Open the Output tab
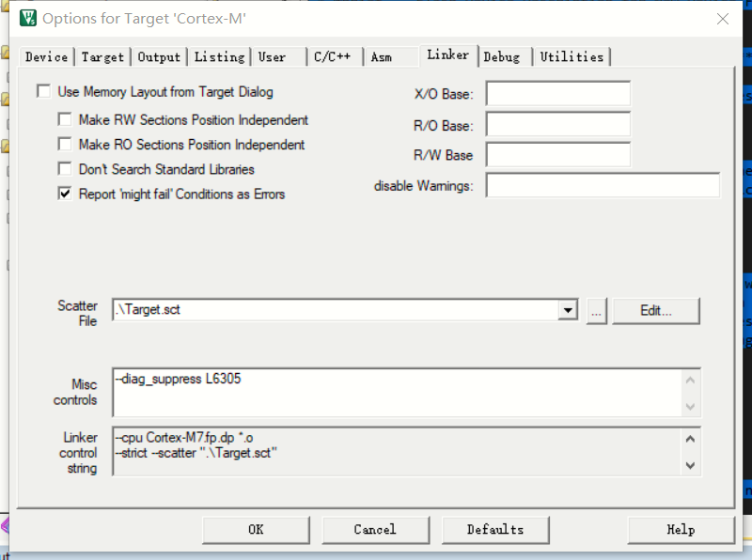 [159, 57]
